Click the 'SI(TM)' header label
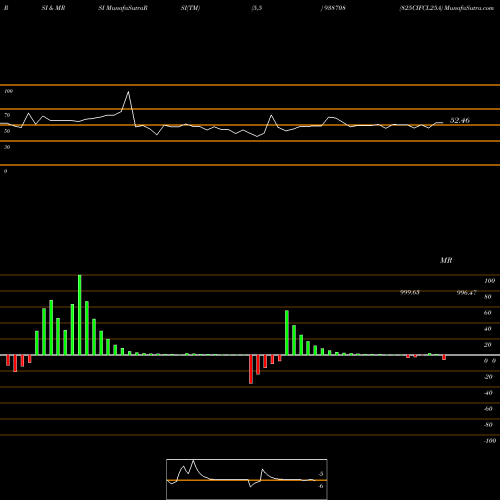 (x=190, y=8)
